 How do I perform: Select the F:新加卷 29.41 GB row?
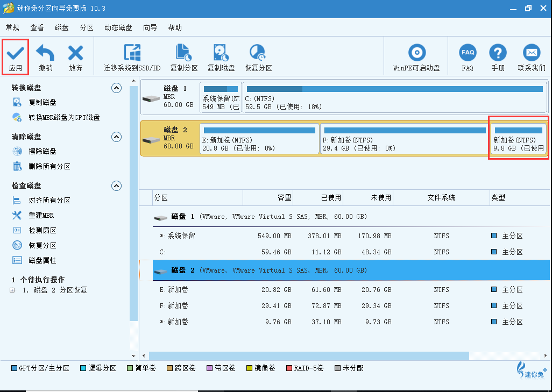click(351, 306)
